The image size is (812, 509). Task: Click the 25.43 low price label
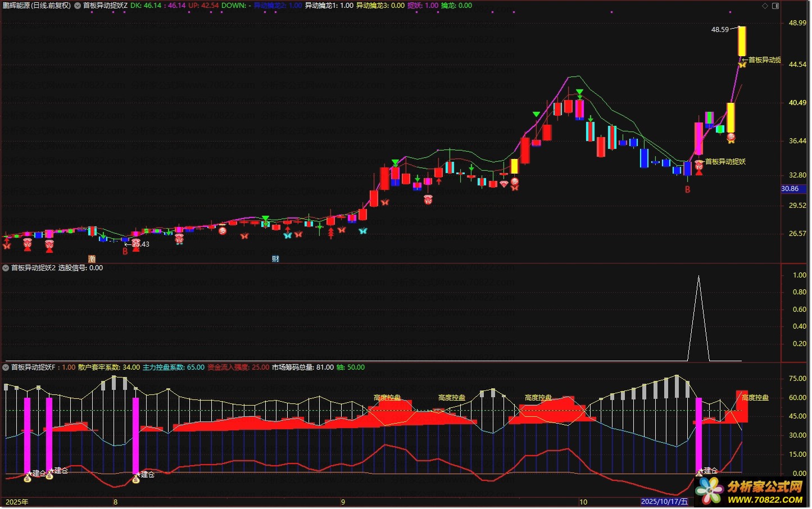[140, 244]
